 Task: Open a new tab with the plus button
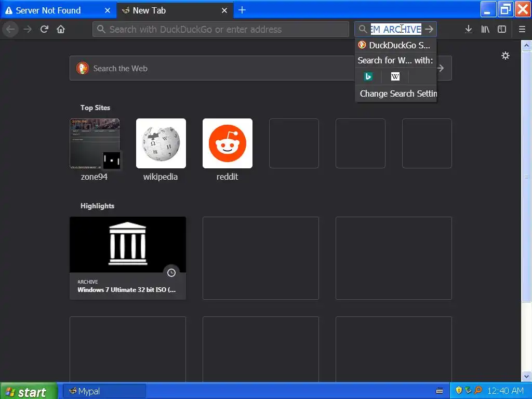(x=242, y=10)
